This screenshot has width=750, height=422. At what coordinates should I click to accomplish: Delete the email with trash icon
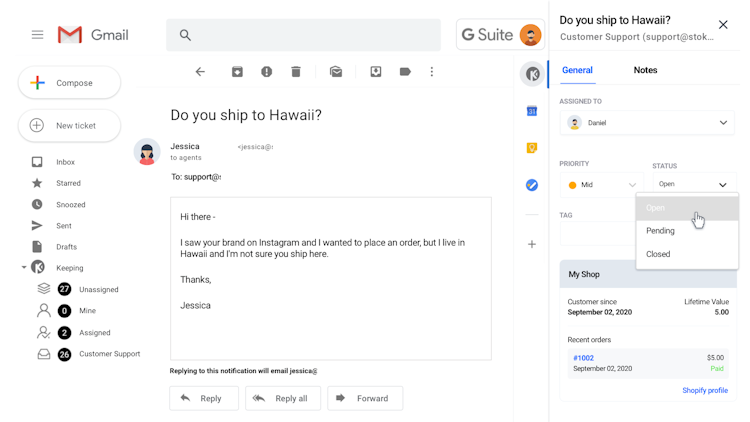point(296,72)
